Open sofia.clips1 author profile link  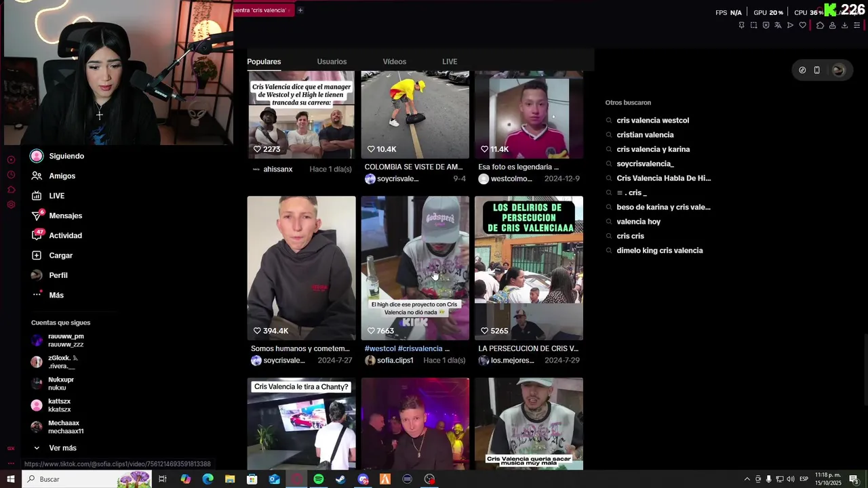(395, 361)
